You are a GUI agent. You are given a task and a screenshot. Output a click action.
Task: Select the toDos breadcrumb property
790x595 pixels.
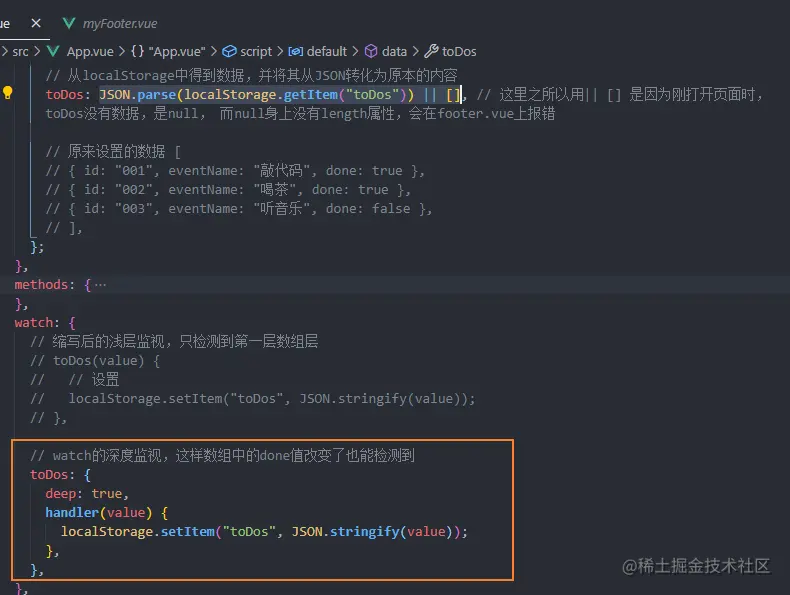point(459,51)
